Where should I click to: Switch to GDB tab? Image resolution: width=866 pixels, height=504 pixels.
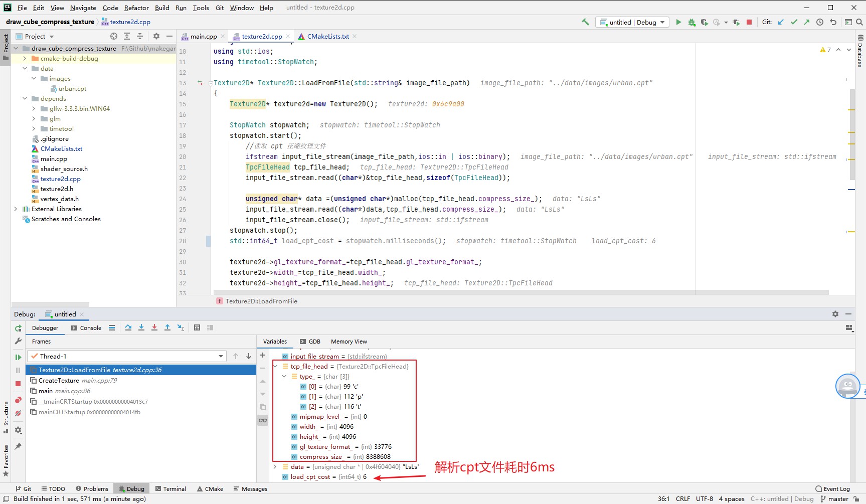pyautogui.click(x=310, y=342)
